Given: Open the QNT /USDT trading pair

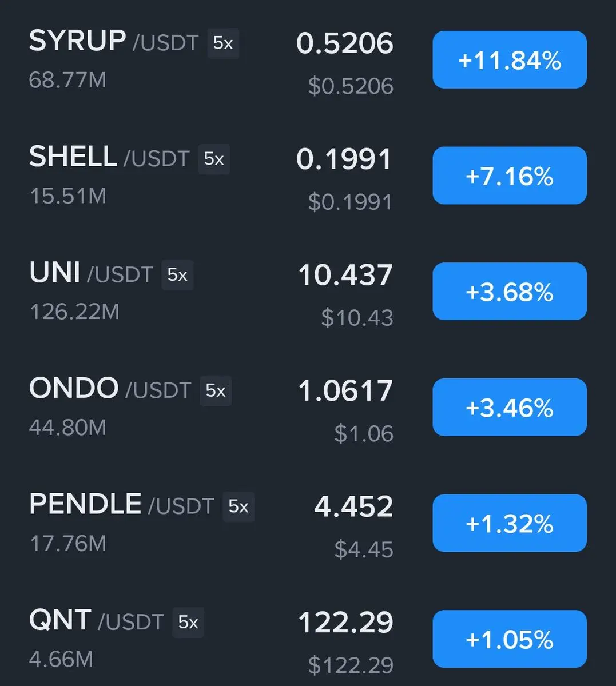Looking at the screenshot, I should tap(96, 620).
